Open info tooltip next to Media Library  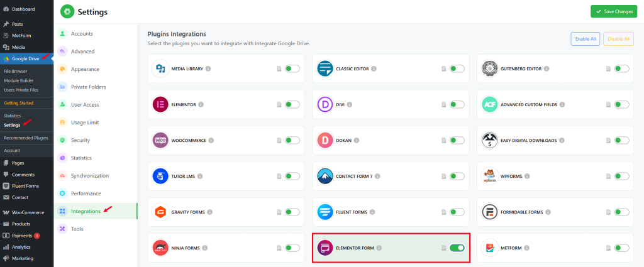[208, 69]
